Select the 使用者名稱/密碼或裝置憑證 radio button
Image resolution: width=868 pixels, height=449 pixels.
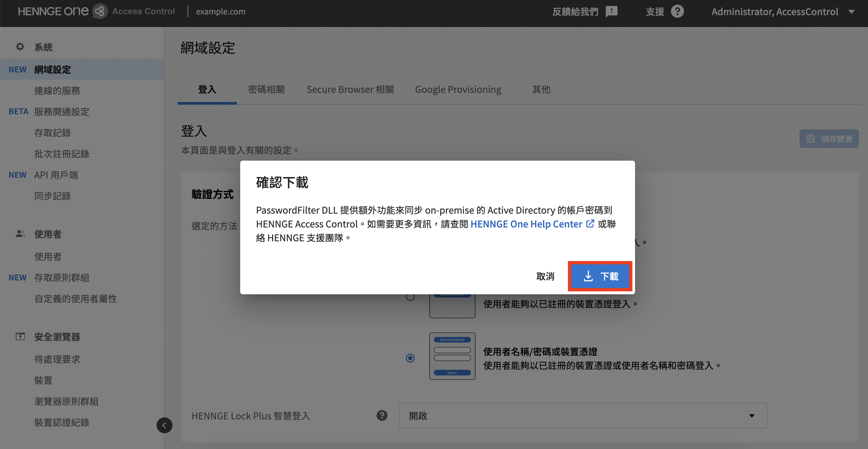tap(410, 357)
